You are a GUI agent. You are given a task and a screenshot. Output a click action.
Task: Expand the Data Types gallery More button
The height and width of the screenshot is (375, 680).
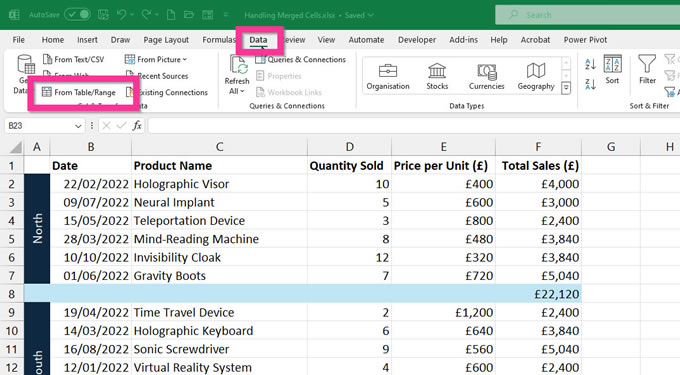[566, 88]
